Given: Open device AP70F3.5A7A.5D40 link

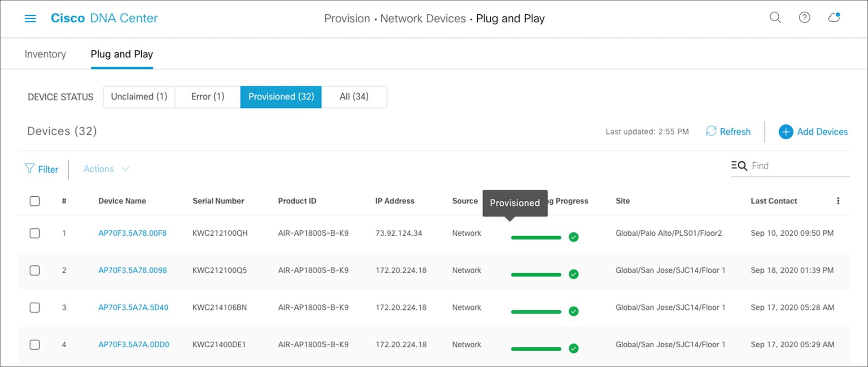Looking at the screenshot, I should click(x=133, y=307).
